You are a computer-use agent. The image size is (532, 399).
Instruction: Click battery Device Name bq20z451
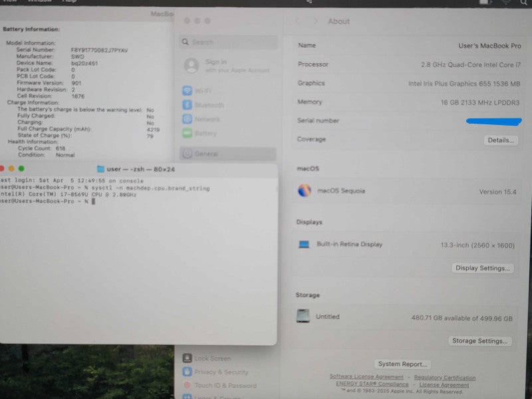(x=84, y=63)
